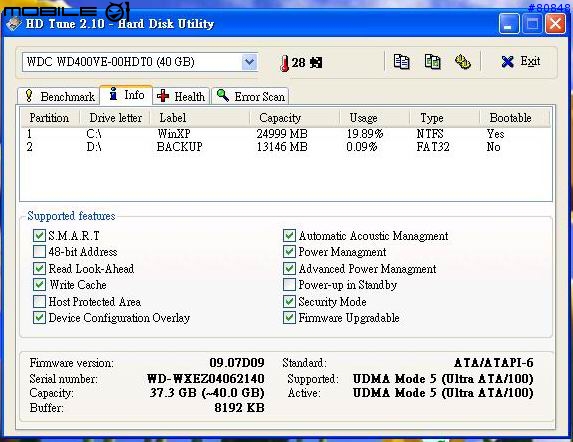Open the drive selection dropdown arrow

(250, 62)
